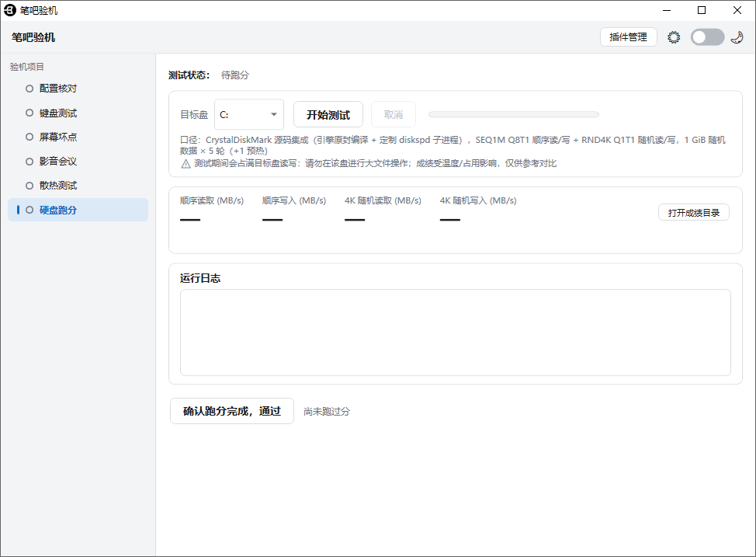
Task: Click the moon dark mode icon
Action: tap(737, 37)
